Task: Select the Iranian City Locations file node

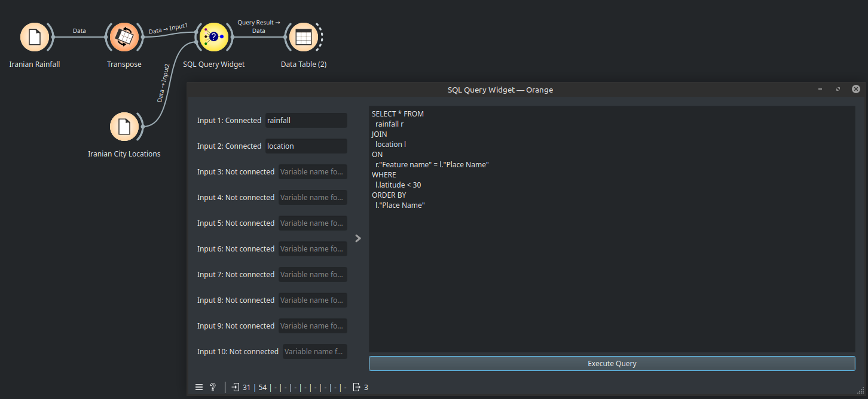Action: [x=124, y=127]
